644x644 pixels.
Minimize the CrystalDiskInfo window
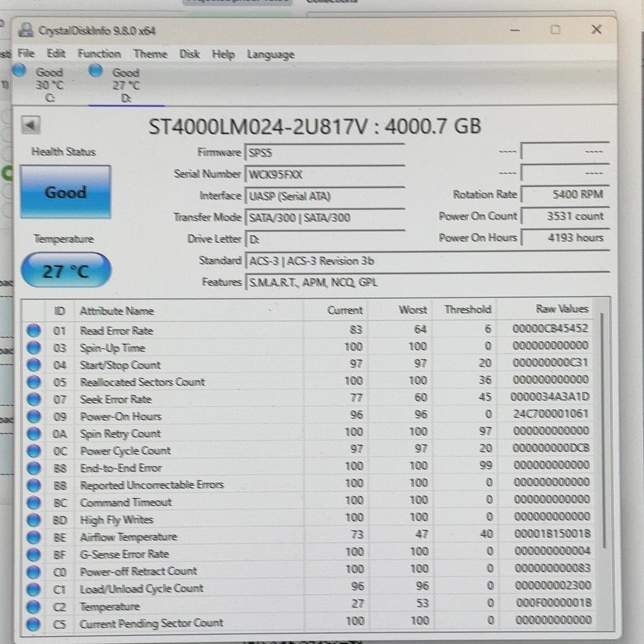515,30
